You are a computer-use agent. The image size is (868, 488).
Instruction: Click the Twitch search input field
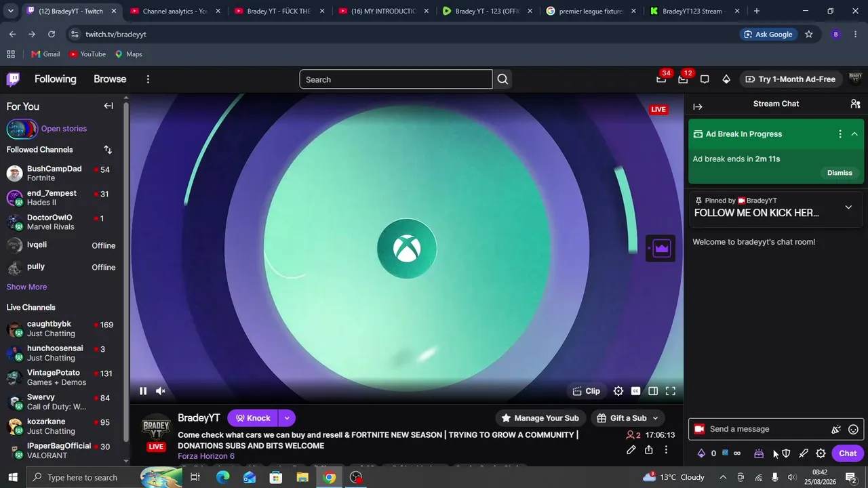[396, 79]
